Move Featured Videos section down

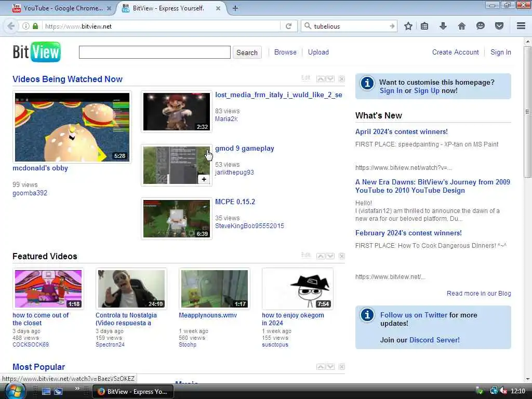click(x=330, y=256)
